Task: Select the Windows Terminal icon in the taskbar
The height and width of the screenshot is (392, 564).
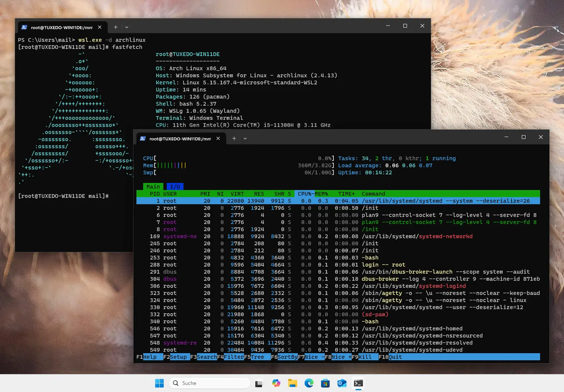Action: click(358, 383)
